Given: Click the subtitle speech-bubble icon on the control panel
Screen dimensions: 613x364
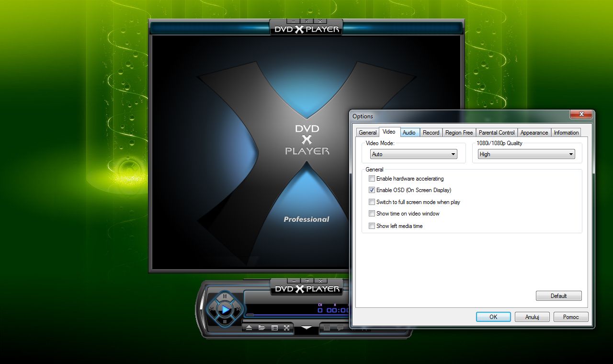Looking at the screenshot, I should [340, 328].
